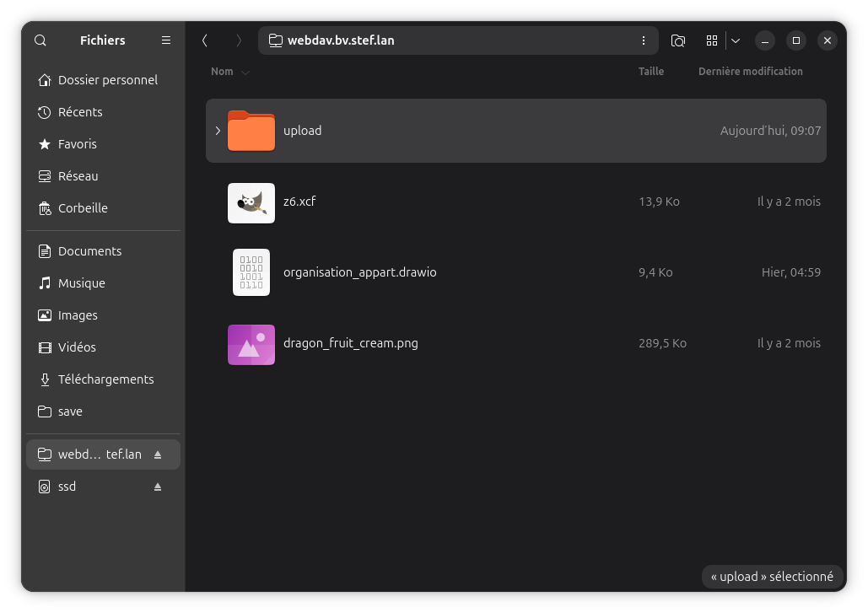Click the Hier, 04:59 modification date

(791, 272)
